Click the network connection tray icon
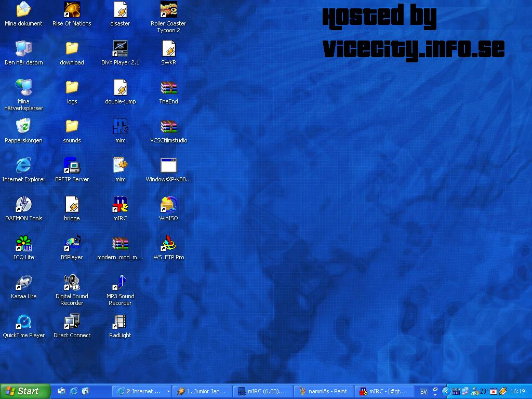The width and height of the screenshot is (532, 399). (465, 392)
